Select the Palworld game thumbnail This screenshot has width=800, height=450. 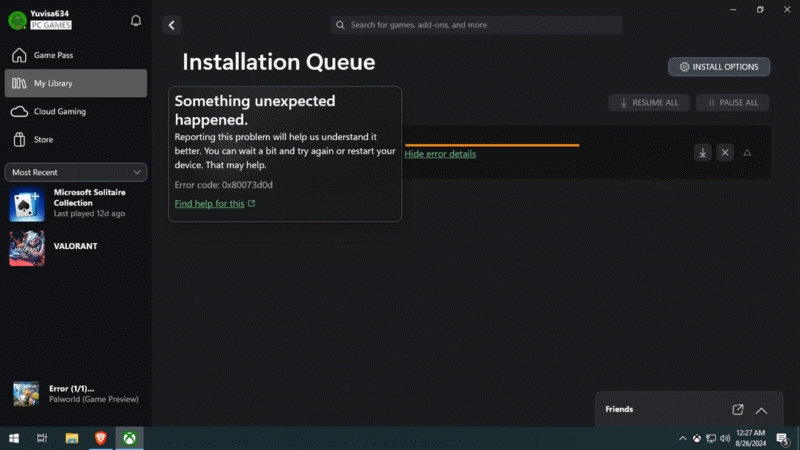(26, 394)
